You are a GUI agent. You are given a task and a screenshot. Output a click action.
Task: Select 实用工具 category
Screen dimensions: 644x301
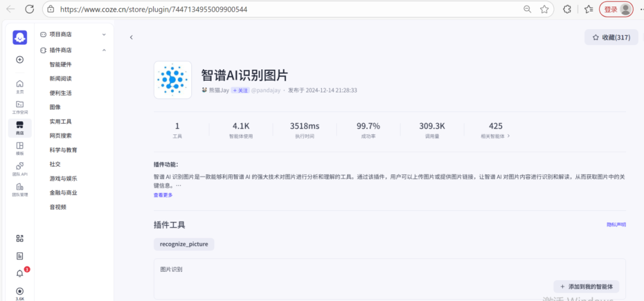pos(61,122)
